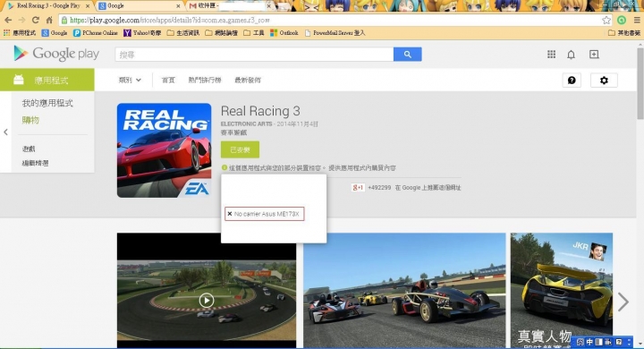Screen dimensions: 644x349
Task: Select green Apps section header
Action: pyautogui.click(x=47, y=80)
